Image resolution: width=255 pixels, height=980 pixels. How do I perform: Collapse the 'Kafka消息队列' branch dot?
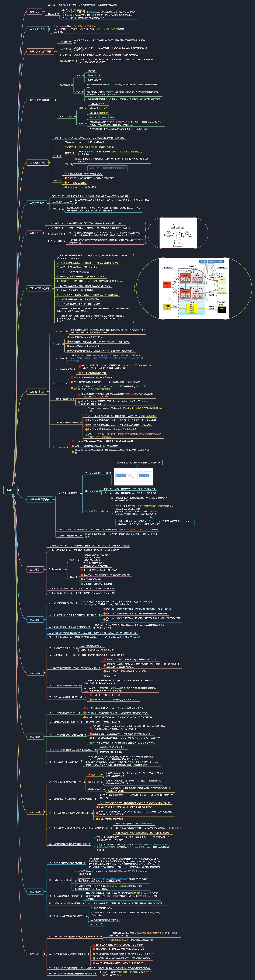pyautogui.click(x=50, y=29)
